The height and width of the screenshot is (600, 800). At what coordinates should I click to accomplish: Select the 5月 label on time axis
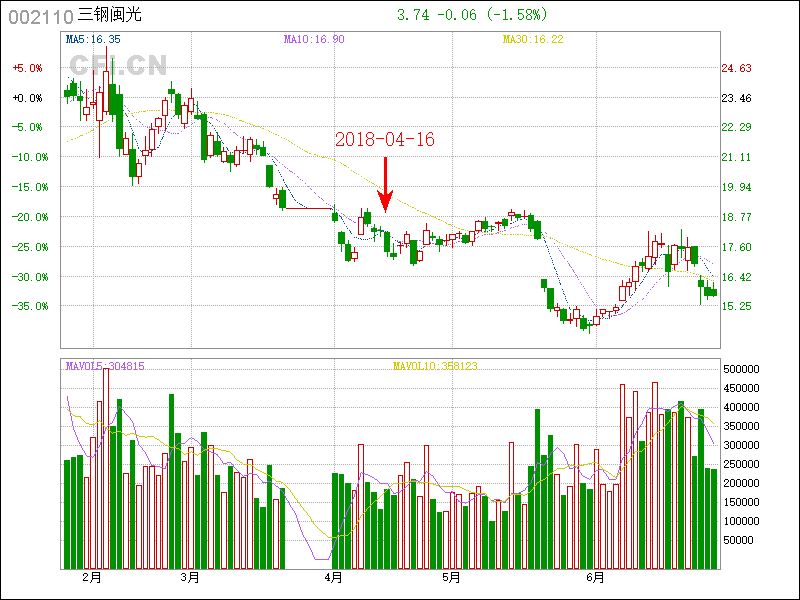(x=451, y=578)
